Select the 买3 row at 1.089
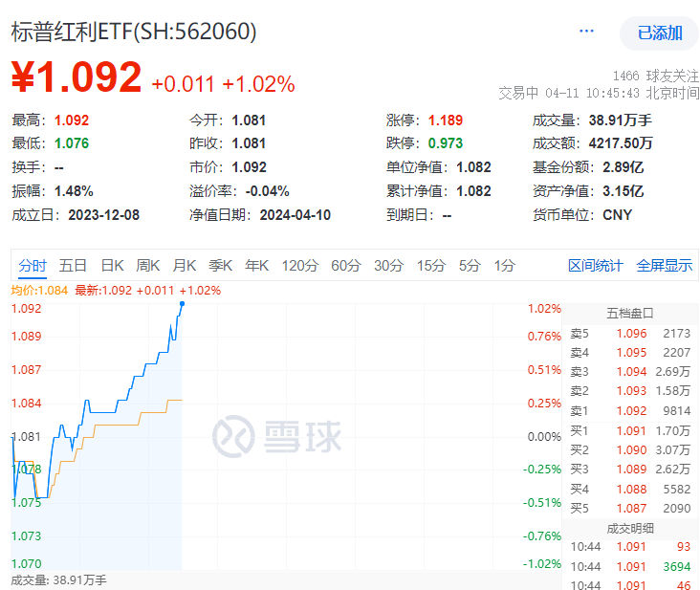 point(630,470)
